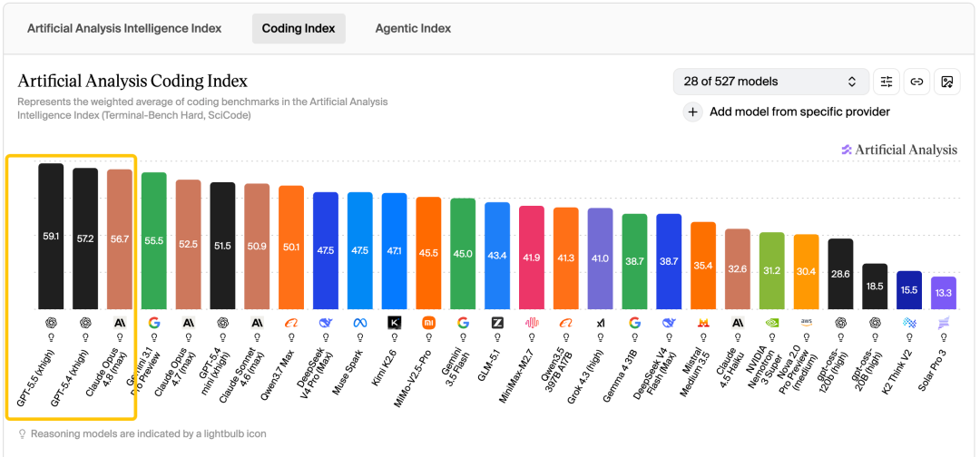
Task: Click the download chart image icon
Action: pyautogui.click(x=946, y=82)
